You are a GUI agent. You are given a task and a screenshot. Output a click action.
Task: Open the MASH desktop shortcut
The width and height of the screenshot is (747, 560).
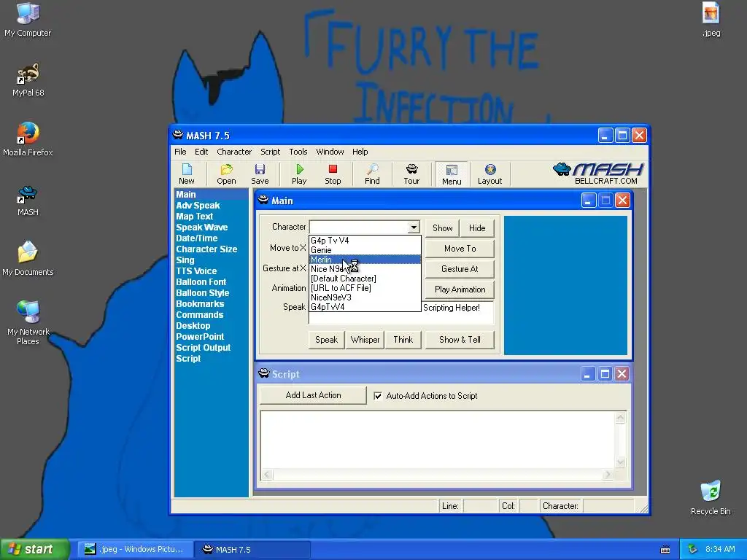point(28,200)
